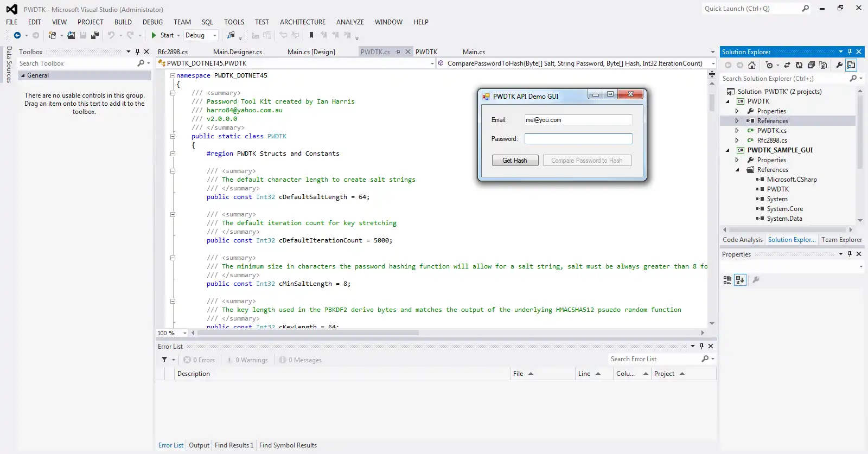Switch to the Team Explorer tab
The height and width of the screenshot is (454, 868).
(x=841, y=240)
